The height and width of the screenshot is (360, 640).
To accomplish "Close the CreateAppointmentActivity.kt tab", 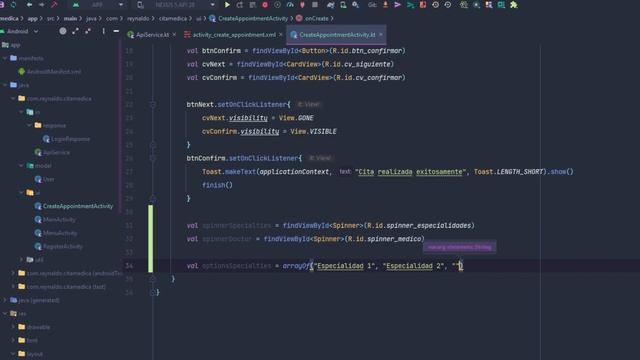I will tap(381, 35).
